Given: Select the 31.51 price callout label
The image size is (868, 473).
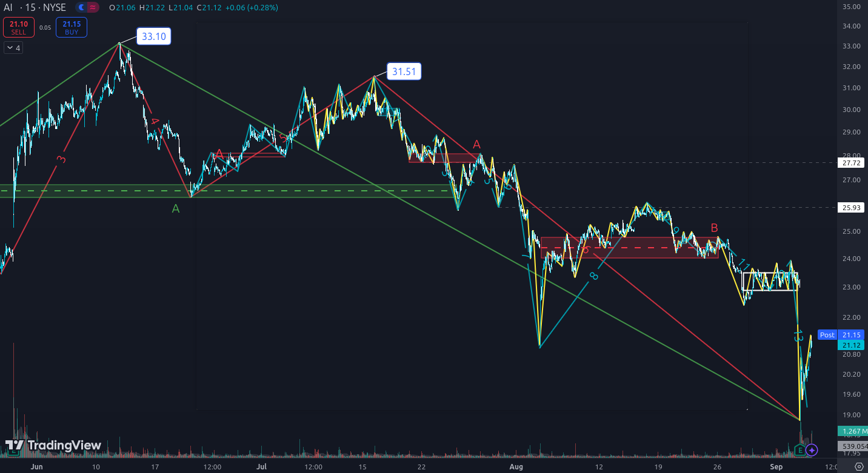Looking at the screenshot, I should click(x=405, y=71).
